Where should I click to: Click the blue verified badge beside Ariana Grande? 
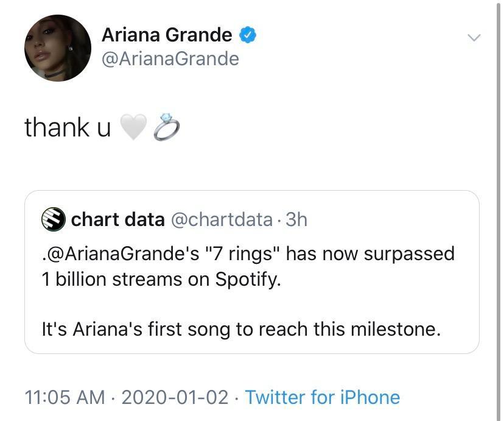tap(247, 35)
